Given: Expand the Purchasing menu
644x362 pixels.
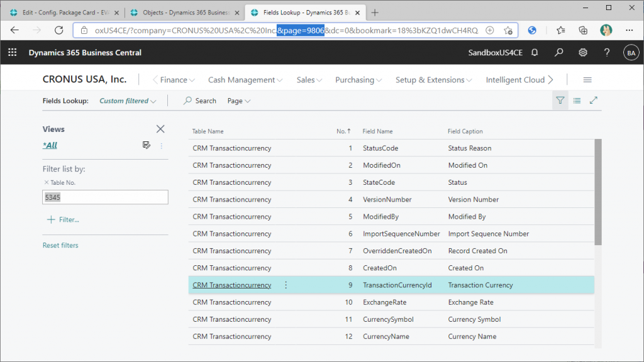Looking at the screenshot, I should click(358, 80).
